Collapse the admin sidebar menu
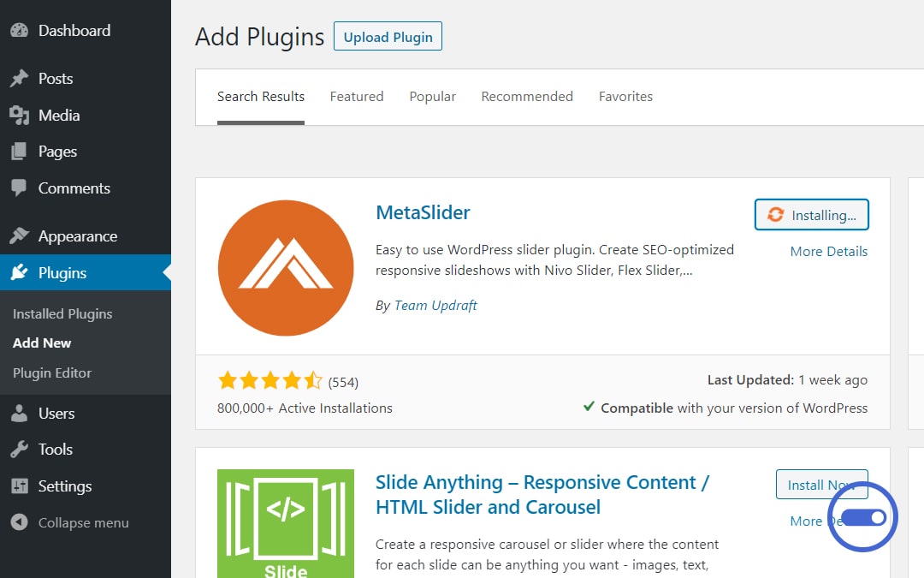Screen dimensions: 924x578 click(x=70, y=522)
